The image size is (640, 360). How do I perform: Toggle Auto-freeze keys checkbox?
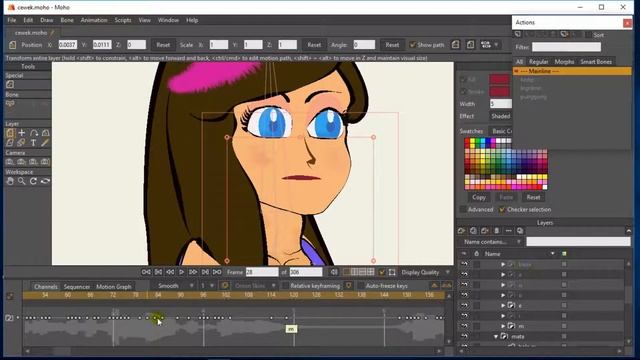[361, 286]
